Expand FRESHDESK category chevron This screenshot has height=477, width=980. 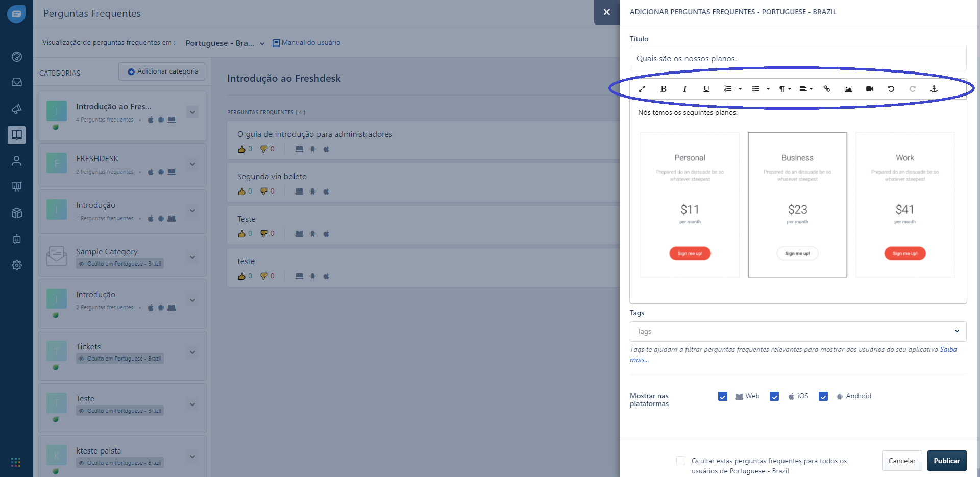click(192, 164)
